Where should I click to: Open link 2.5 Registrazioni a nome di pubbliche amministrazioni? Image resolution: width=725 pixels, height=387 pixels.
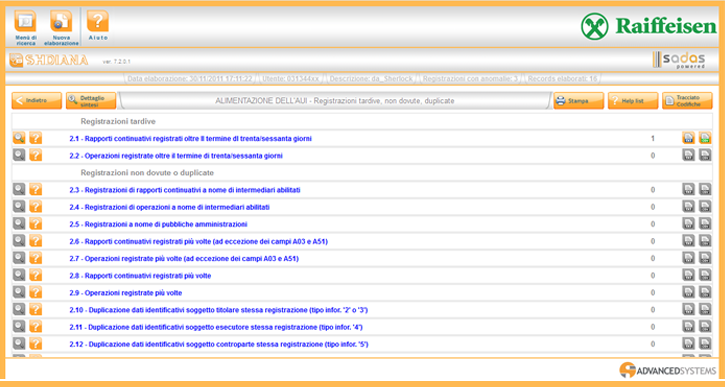[158, 224]
